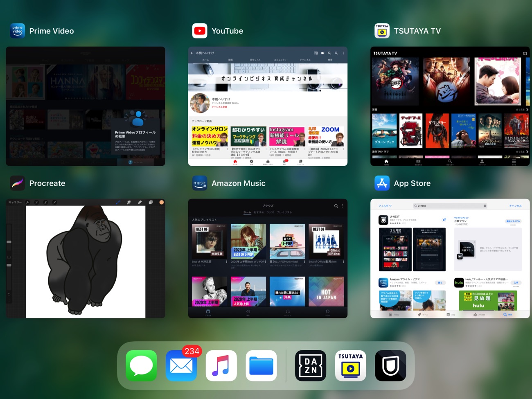Click Procreate brush size slider handle

pos(9,242)
